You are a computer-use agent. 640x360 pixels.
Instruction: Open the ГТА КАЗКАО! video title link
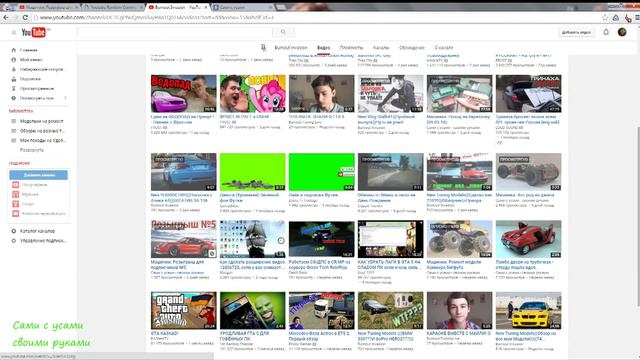tap(164, 333)
